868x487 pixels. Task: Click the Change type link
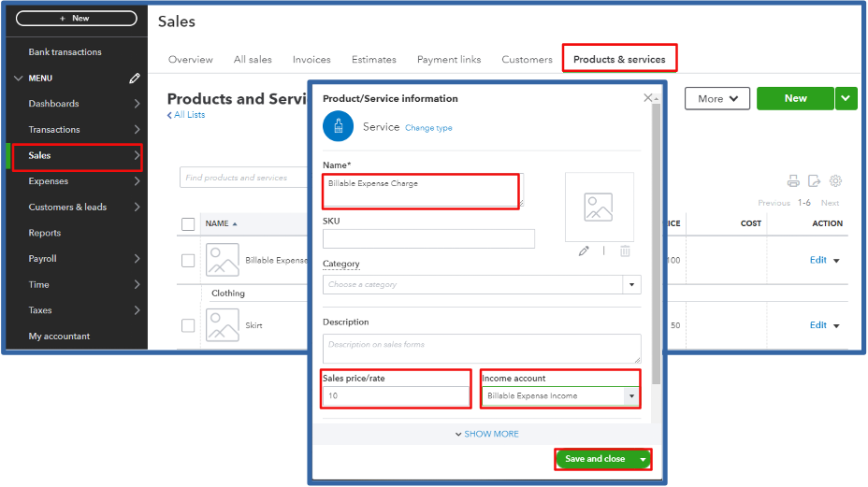tap(428, 128)
